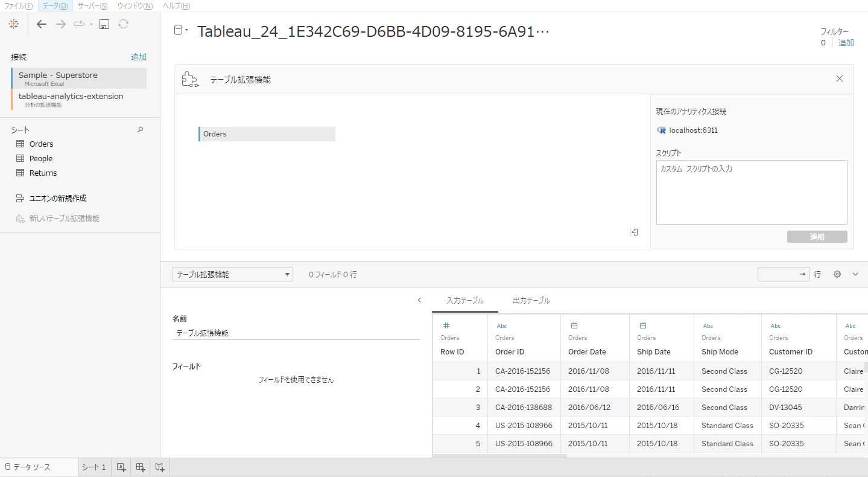Click the small arrow icon below the Orders canvas

click(x=635, y=232)
